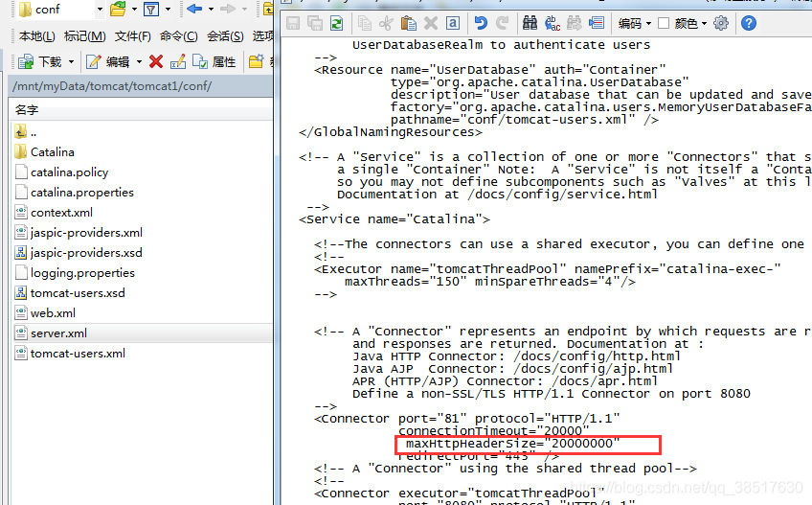Click the Find Next icon

575,23
